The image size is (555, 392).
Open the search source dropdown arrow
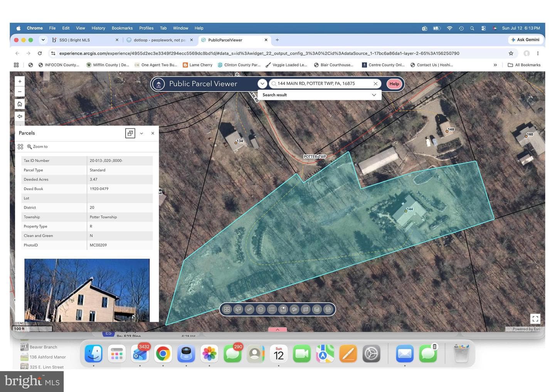pyautogui.click(x=262, y=84)
